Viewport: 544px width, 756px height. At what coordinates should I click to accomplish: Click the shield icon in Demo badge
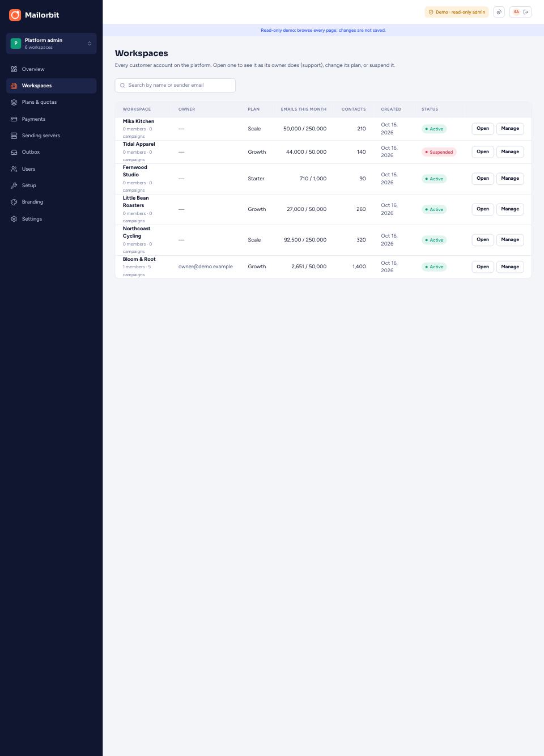point(431,12)
